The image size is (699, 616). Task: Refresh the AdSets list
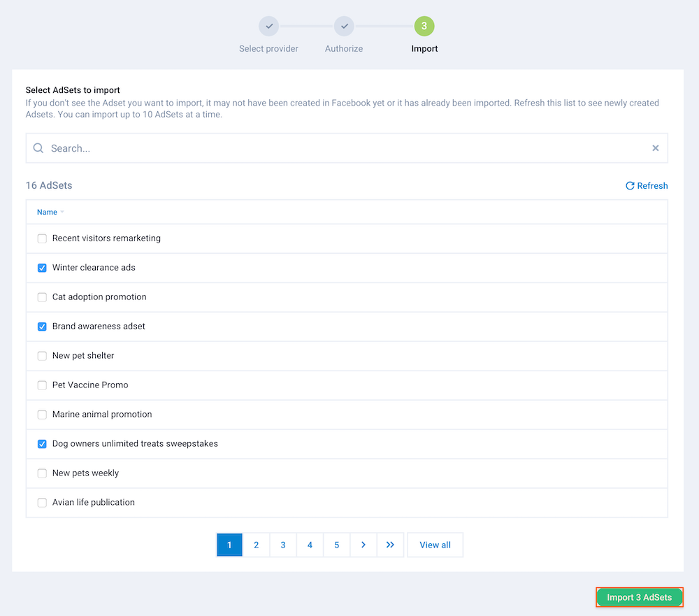click(647, 185)
